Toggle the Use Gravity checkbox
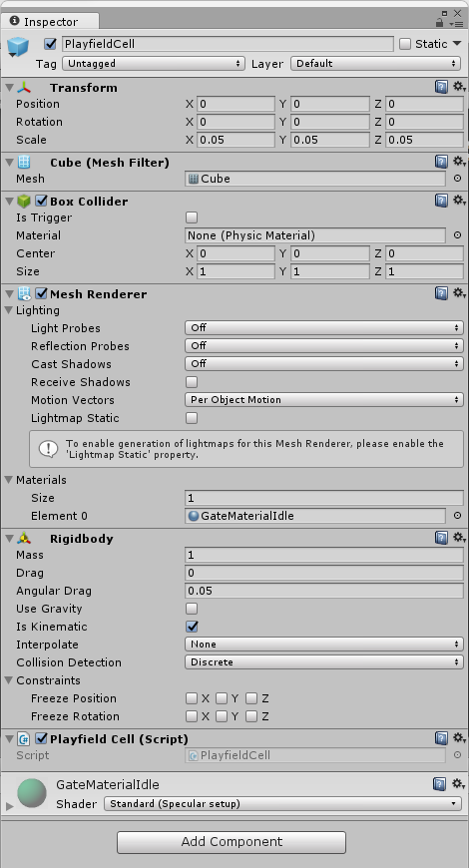The width and height of the screenshot is (469, 868). pyautogui.click(x=192, y=609)
